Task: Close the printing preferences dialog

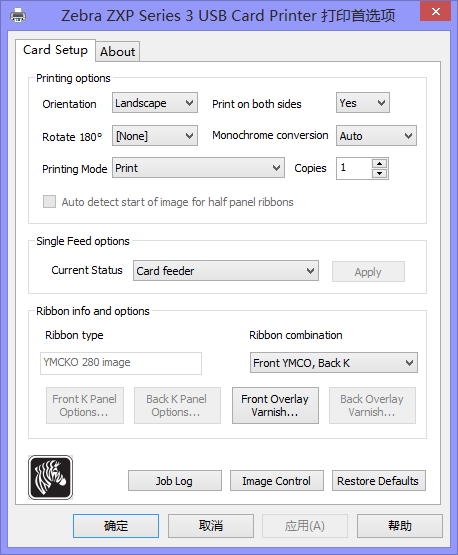Action: [x=436, y=11]
